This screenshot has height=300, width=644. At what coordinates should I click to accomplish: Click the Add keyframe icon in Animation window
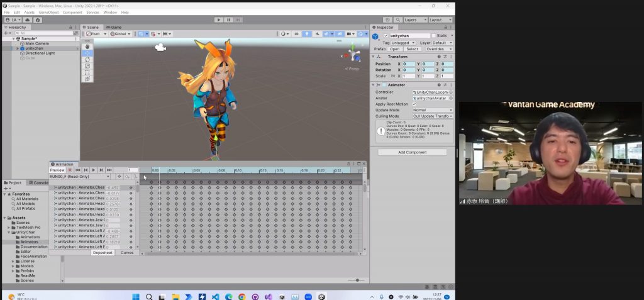(x=127, y=176)
